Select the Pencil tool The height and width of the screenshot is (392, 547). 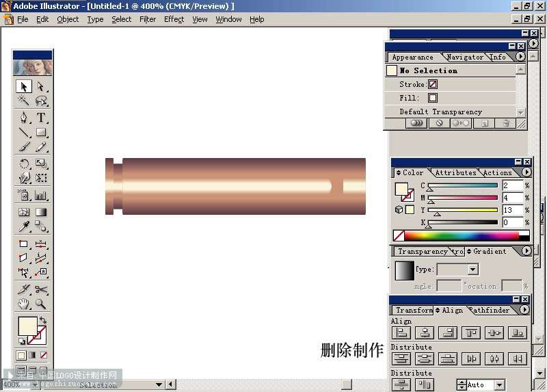pos(41,147)
